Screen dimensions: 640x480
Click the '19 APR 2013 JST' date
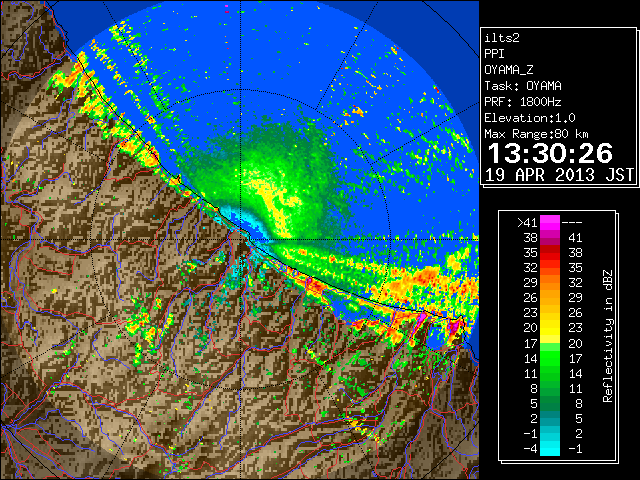click(x=559, y=175)
